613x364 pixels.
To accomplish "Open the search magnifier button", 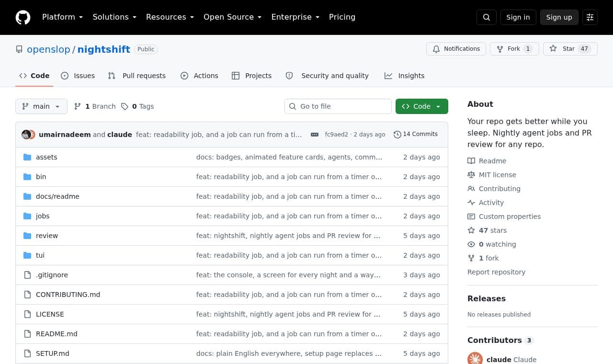I will tap(487, 17).
